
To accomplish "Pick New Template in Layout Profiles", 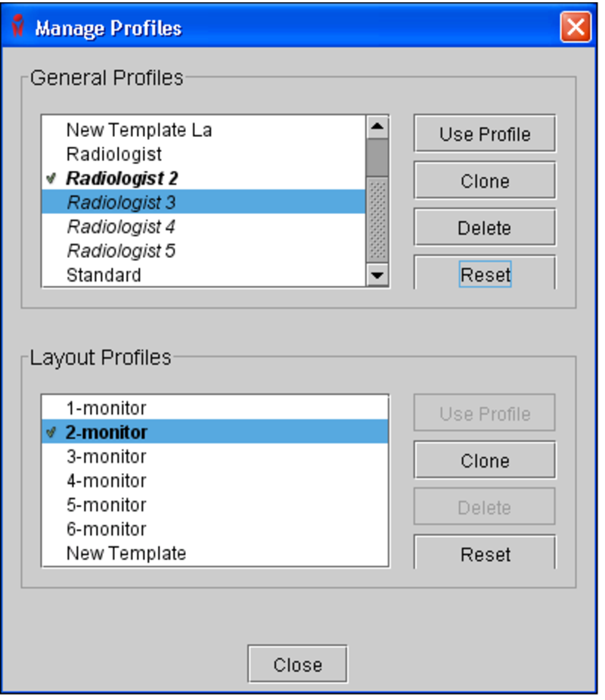I will pyautogui.click(x=126, y=553).
